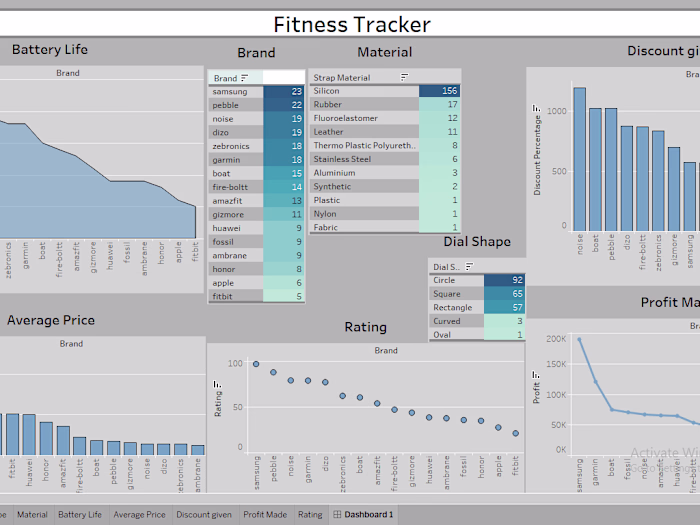Click the Fluoroelastomer row
Viewport: 700px width, 525px height.
pyautogui.click(x=385, y=118)
